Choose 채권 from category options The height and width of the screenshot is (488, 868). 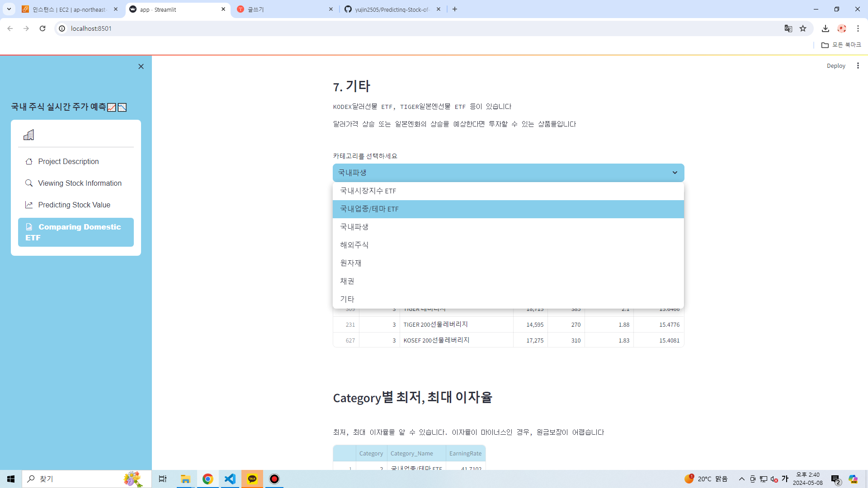pos(347,281)
